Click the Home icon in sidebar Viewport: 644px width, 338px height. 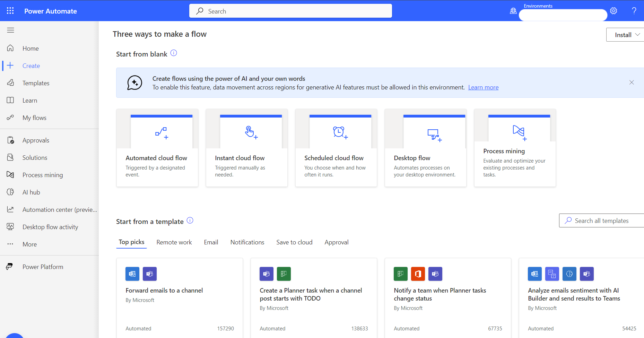[x=10, y=48]
